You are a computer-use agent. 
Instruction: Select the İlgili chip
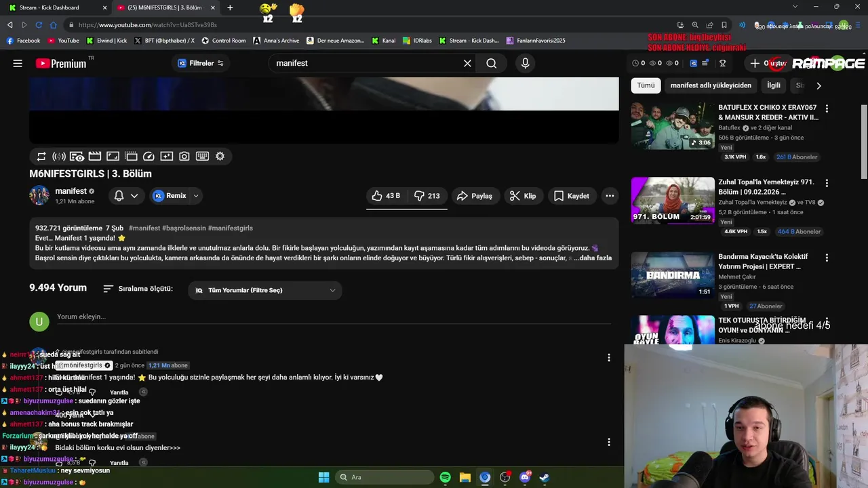tap(774, 85)
